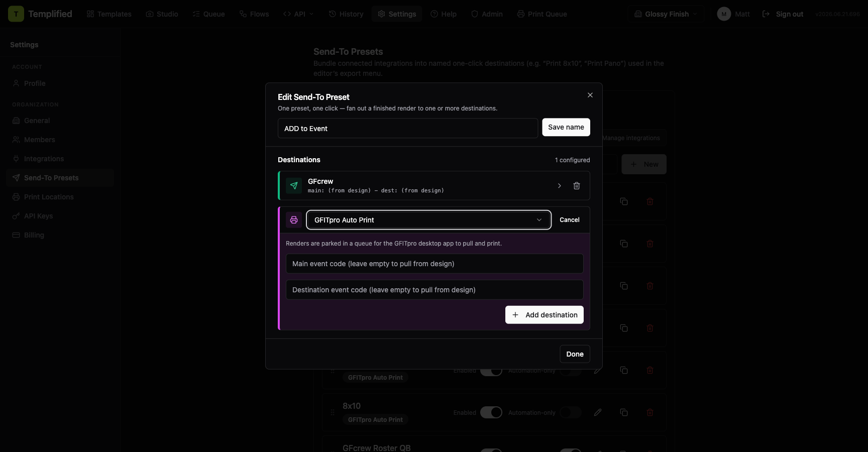The width and height of the screenshot is (868, 452).
Task: Open General organization settings
Action: 60,121
